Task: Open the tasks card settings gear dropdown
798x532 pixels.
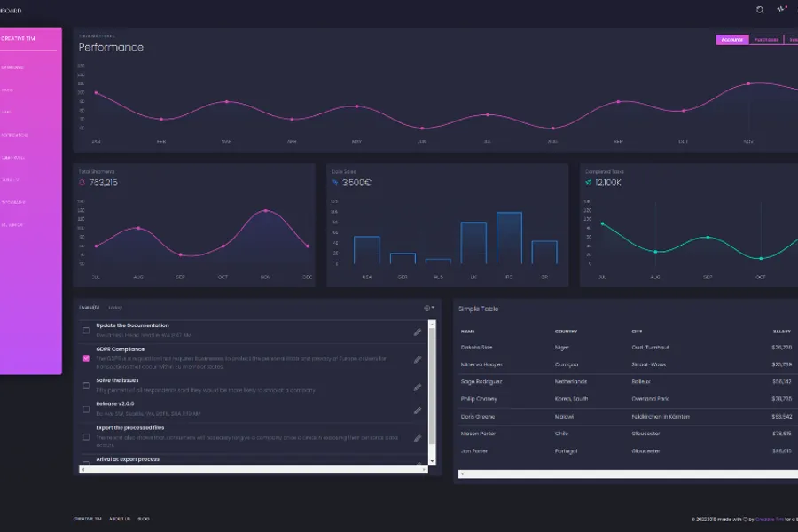Action: point(429,308)
